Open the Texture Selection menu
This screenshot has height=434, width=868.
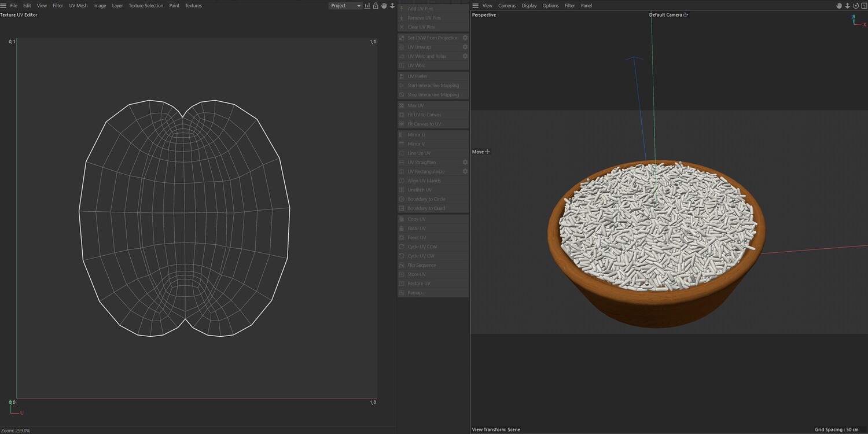point(146,6)
